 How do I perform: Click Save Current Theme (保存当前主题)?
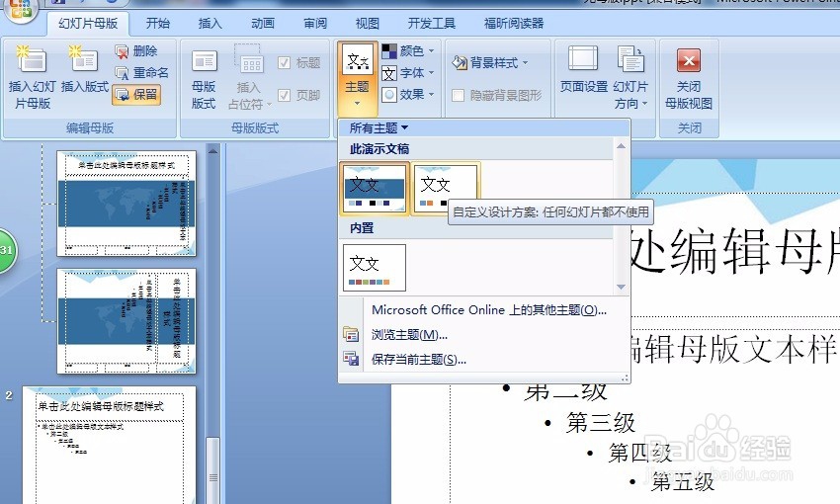[419, 360]
